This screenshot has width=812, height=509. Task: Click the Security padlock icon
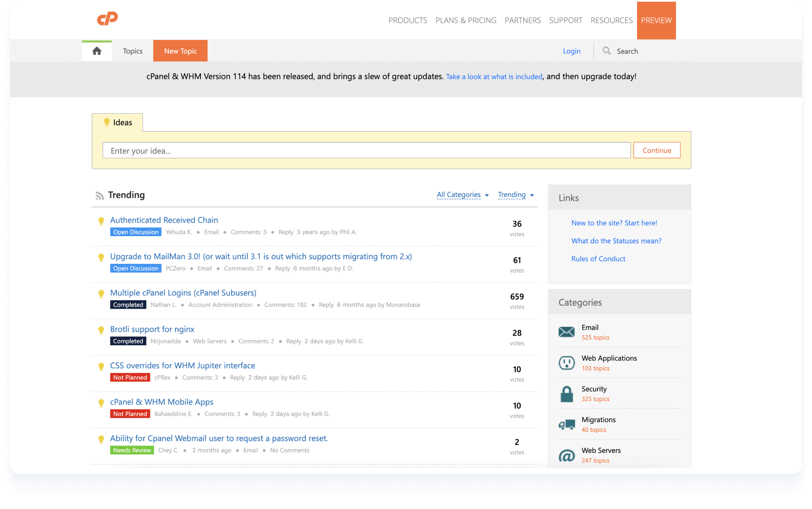566,393
